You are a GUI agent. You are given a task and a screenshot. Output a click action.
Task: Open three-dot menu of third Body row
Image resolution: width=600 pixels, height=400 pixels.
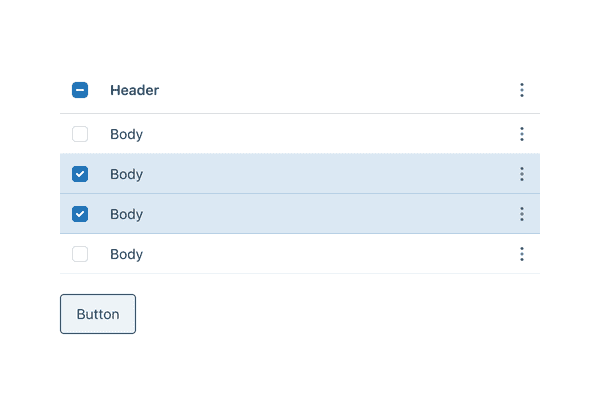[522, 214]
